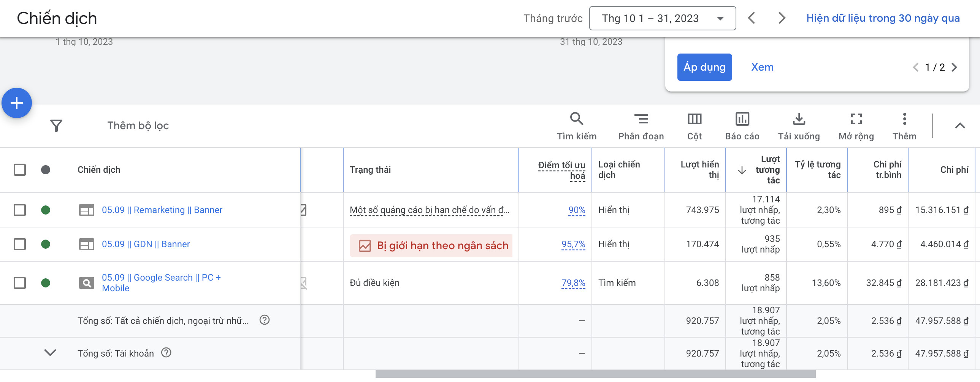This screenshot has height=382, width=980.
Task: Open the Phân đoạn segment menu
Action: (x=641, y=126)
